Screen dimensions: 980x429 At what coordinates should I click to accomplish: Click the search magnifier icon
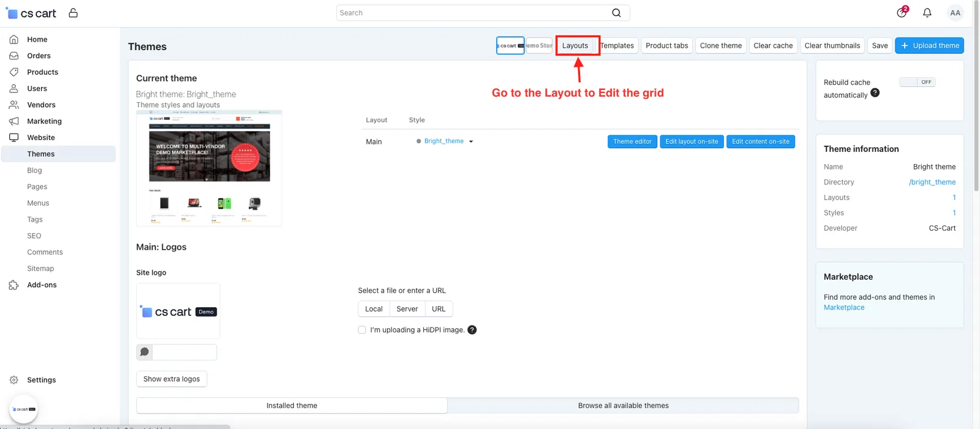pyautogui.click(x=616, y=13)
